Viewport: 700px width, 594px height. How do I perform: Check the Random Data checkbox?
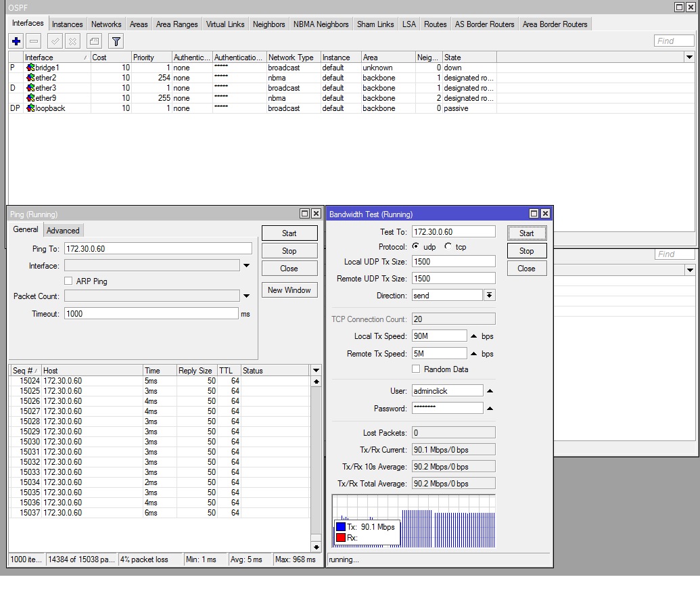point(416,369)
